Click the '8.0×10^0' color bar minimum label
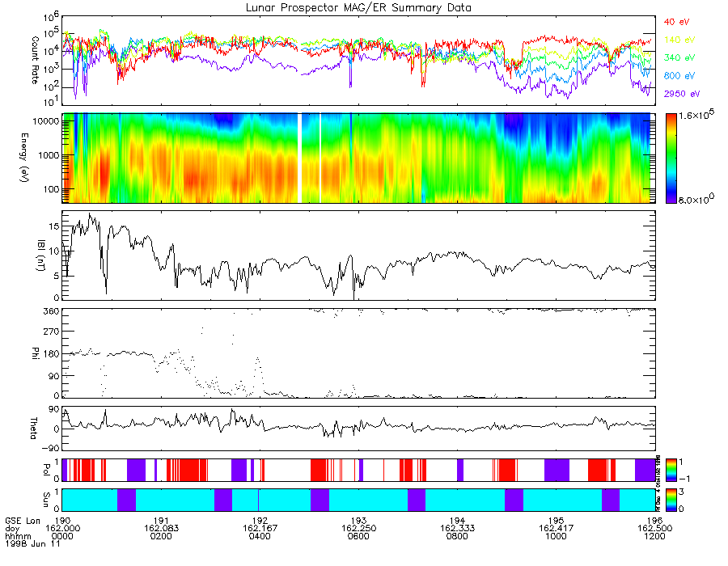Viewport: 728px width, 566px height. (x=696, y=199)
